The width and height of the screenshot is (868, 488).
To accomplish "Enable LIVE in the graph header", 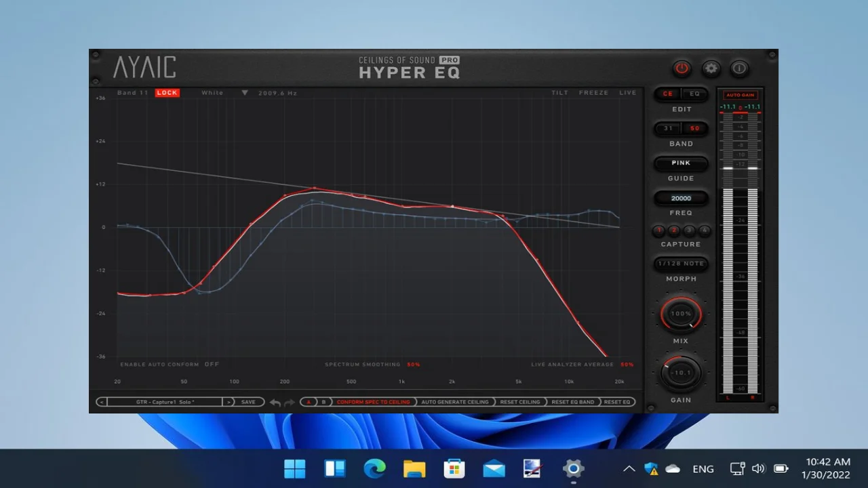I will [628, 93].
